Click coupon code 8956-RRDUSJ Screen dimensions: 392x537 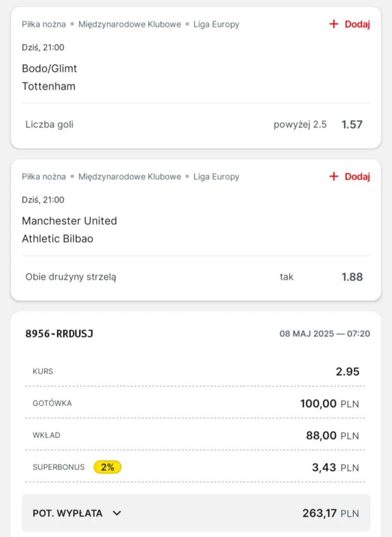tap(59, 333)
